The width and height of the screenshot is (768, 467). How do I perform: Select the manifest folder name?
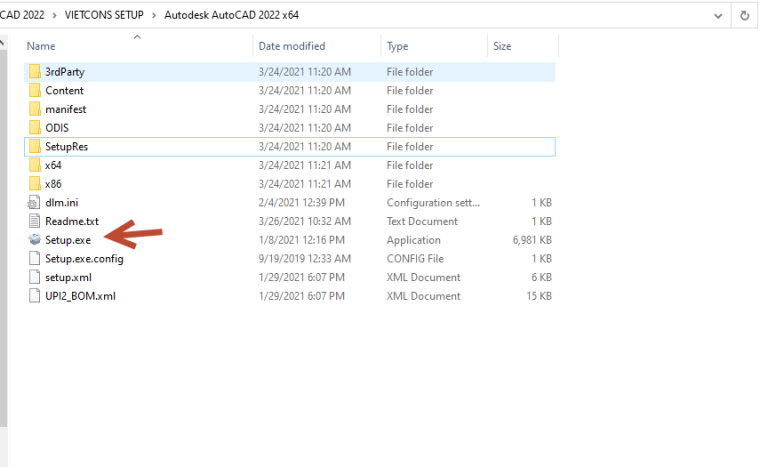(x=66, y=109)
